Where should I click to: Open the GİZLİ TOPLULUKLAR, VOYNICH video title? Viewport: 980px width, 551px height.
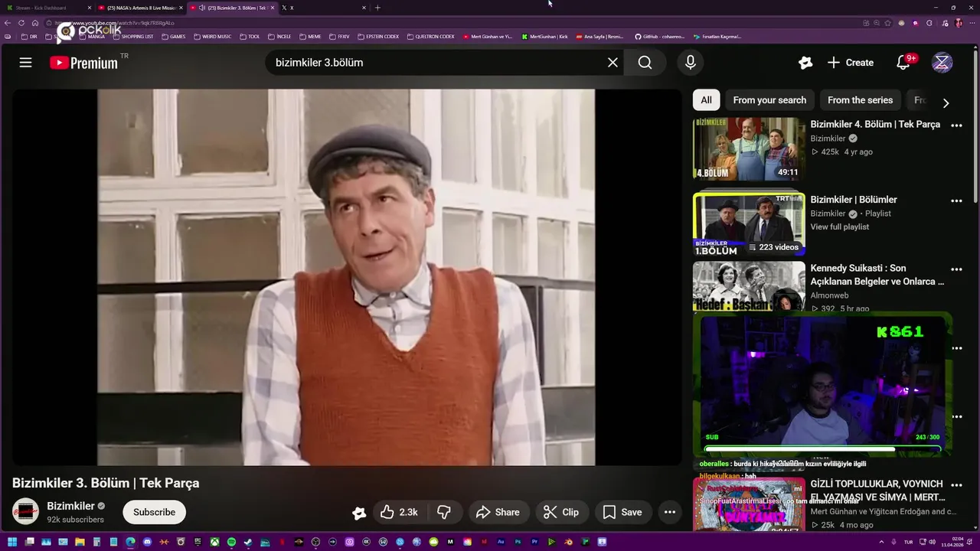877,491
